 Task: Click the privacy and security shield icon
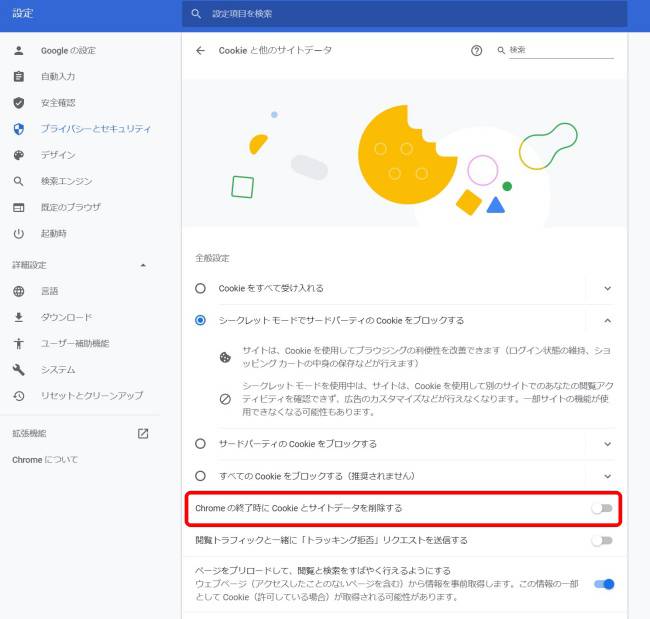pyautogui.click(x=19, y=129)
